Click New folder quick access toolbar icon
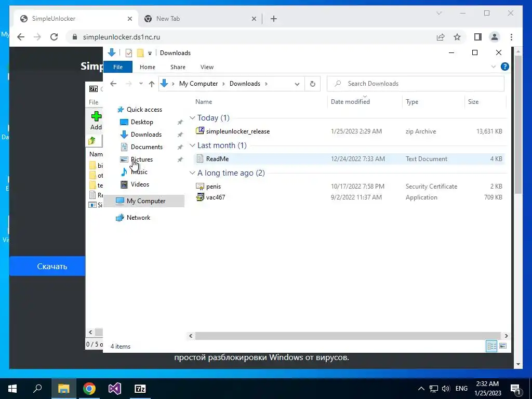The height and width of the screenshot is (399, 532). [x=140, y=53]
